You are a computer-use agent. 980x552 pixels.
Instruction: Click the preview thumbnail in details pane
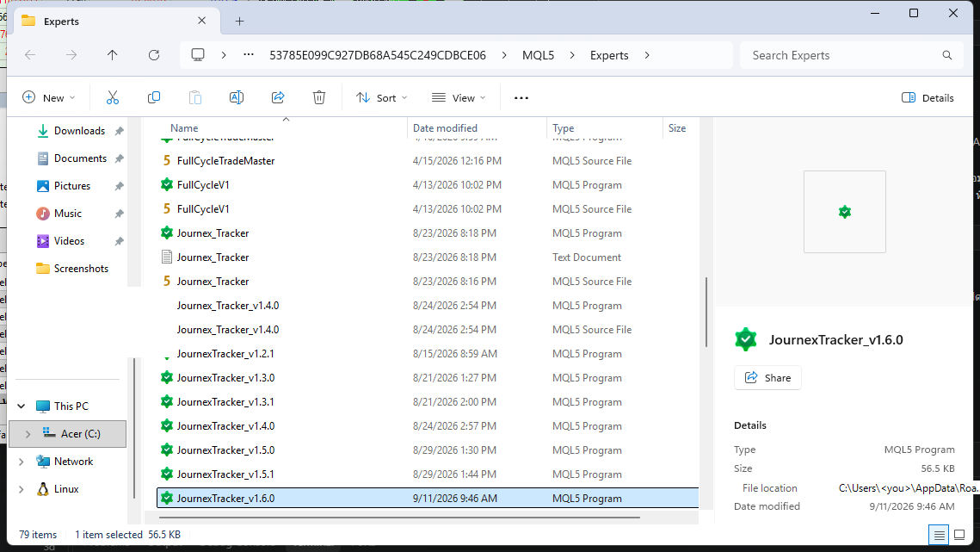click(x=844, y=212)
